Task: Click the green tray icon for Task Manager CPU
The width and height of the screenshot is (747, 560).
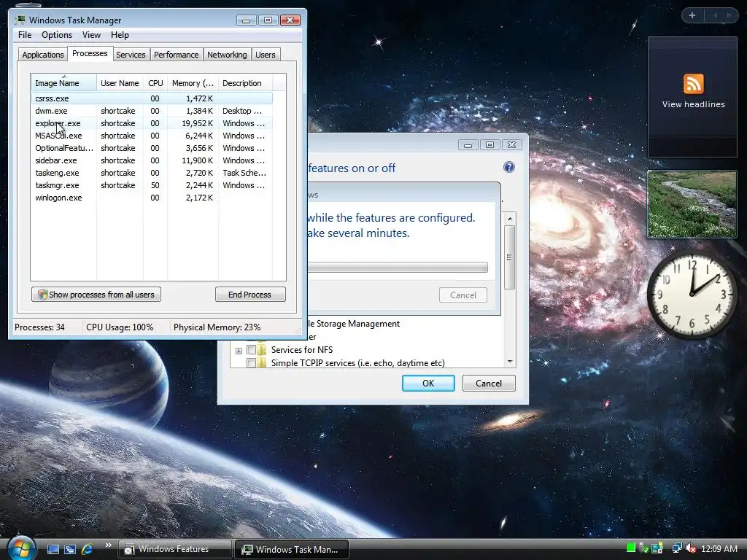Action: tap(631, 548)
